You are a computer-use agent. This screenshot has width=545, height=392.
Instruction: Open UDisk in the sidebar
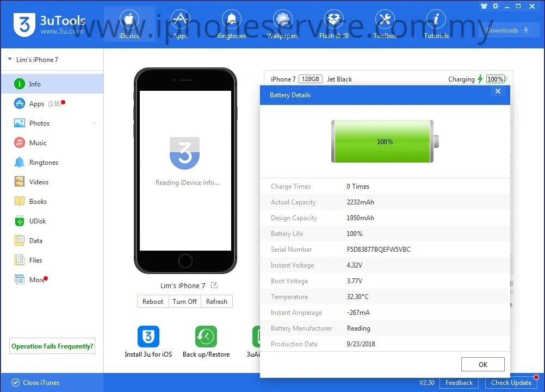click(52, 221)
